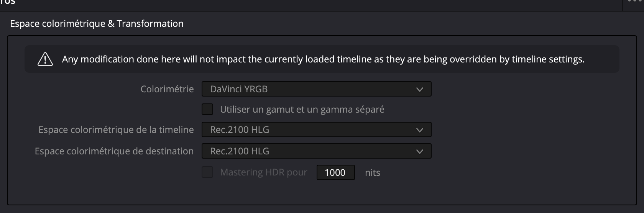Screen dimensions: 644x213
Task: Click the timeline override warning message text
Action: 323,59
